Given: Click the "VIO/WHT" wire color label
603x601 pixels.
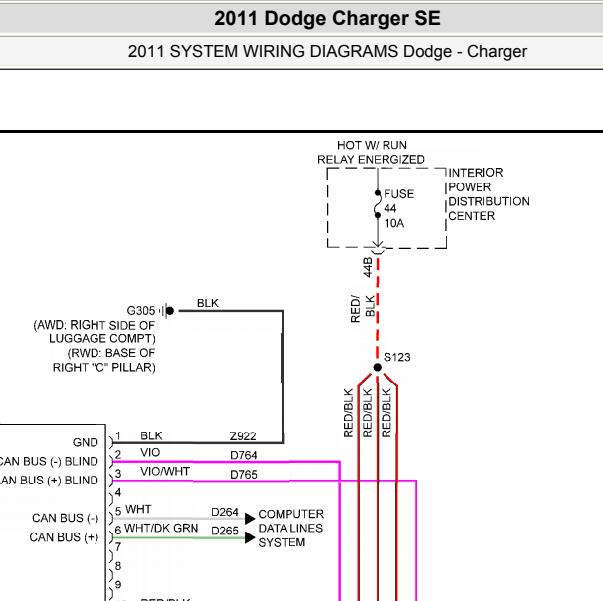Looking at the screenshot, I should 165,471.
